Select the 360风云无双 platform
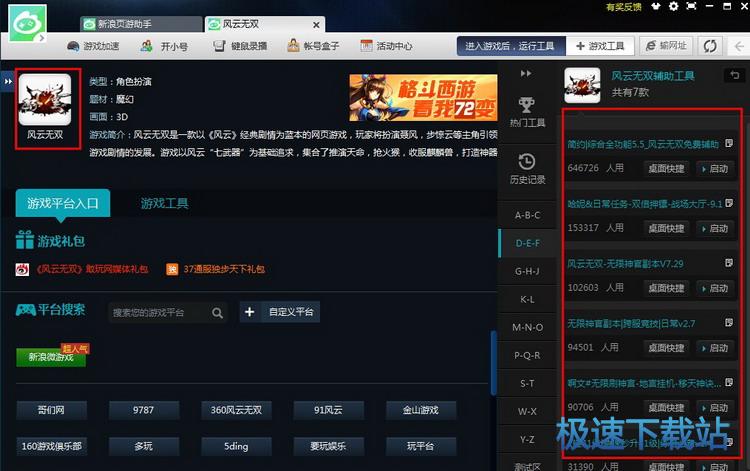750x471 pixels. tap(236, 410)
